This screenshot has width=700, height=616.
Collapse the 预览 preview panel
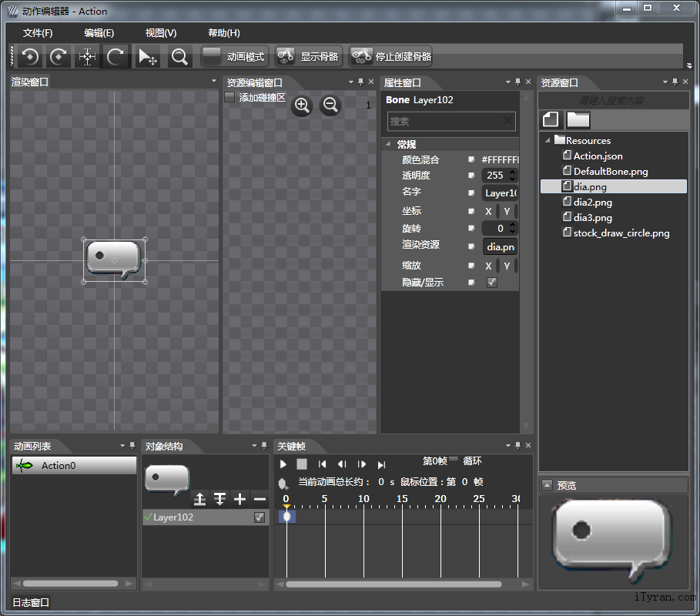pyautogui.click(x=547, y=484)
